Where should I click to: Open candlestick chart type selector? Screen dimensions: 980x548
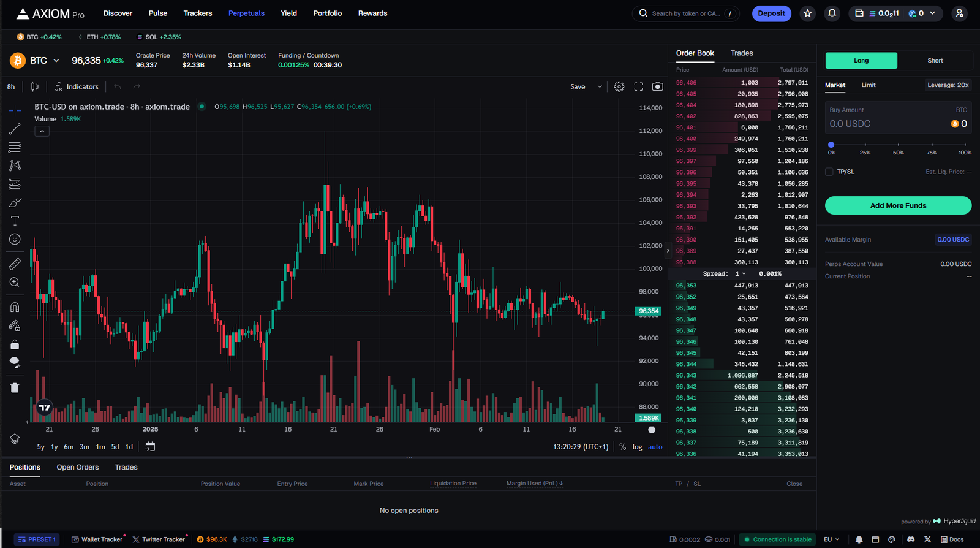[x=35, y=86]
